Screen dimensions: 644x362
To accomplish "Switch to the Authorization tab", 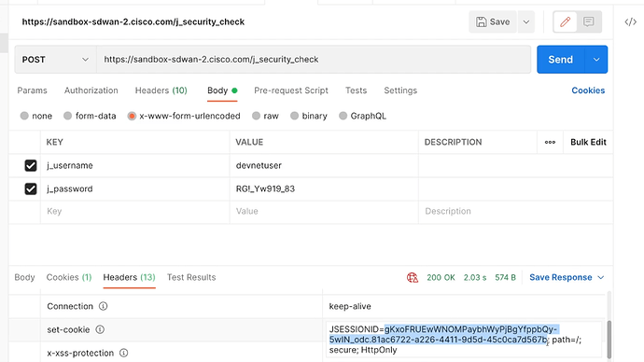I will tap(91, 90).
